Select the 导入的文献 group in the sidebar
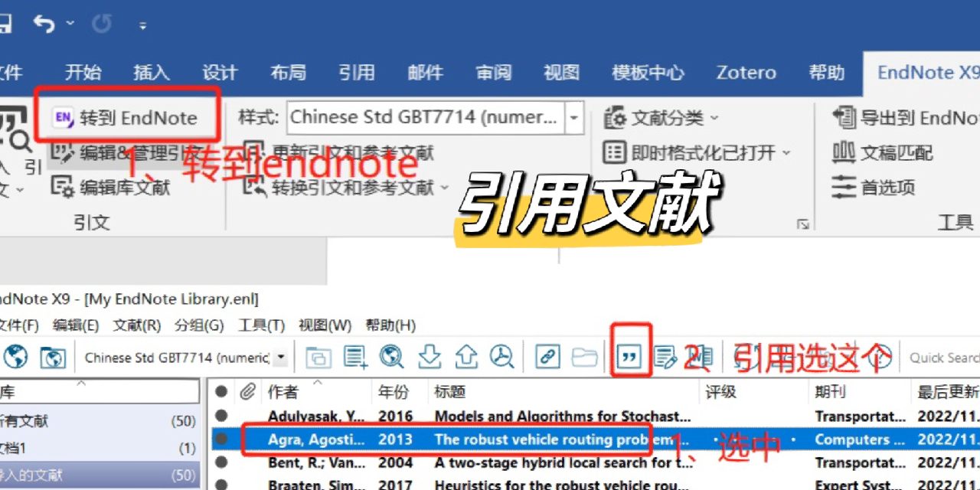This screenshot has width=980, height=490. pos(98,475)
